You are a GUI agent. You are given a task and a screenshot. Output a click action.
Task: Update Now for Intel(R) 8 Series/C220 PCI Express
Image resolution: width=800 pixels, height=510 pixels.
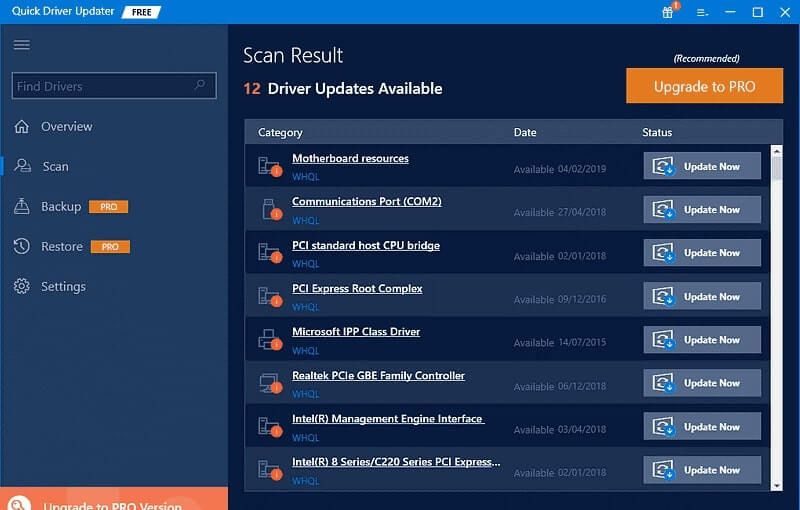click(702, 470)
